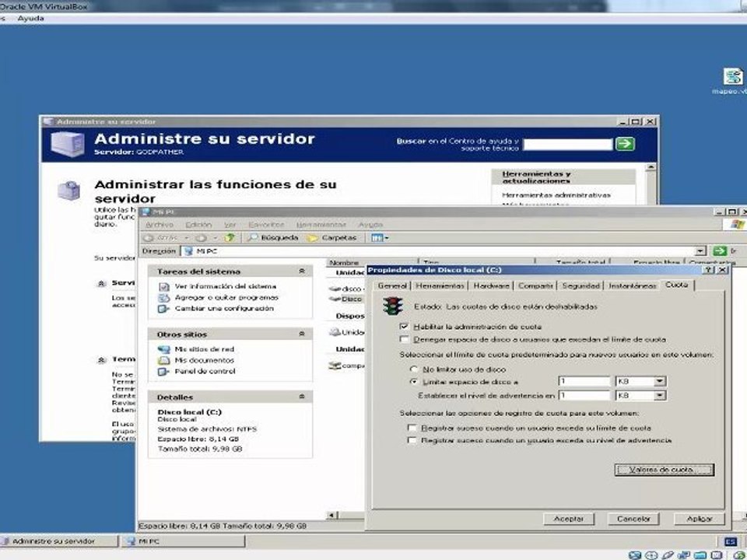This screenshot has height=560, width=747.
Task: Open the KB unit dropdown for disk limit
Action: point(659,381)
